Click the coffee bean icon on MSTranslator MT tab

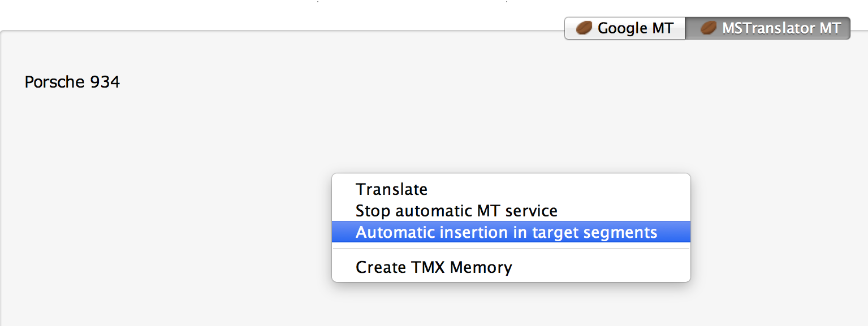(708, 28)
